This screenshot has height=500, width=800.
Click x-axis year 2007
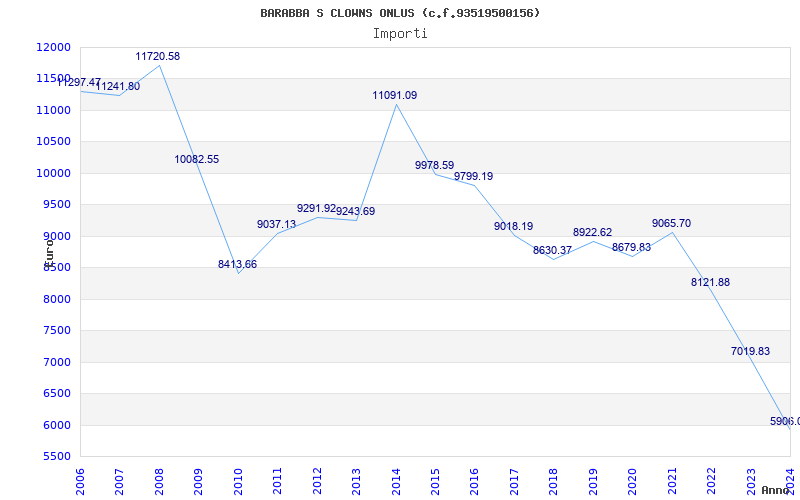coord(119,481)
